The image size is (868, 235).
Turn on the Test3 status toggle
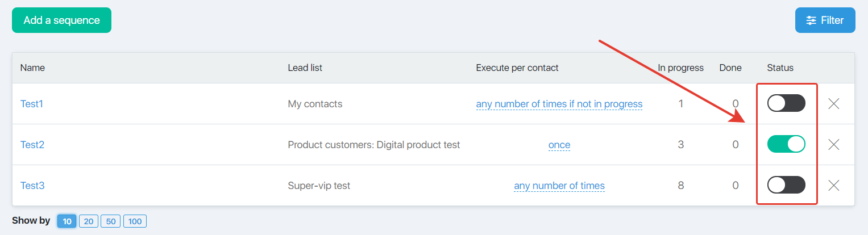786,185
